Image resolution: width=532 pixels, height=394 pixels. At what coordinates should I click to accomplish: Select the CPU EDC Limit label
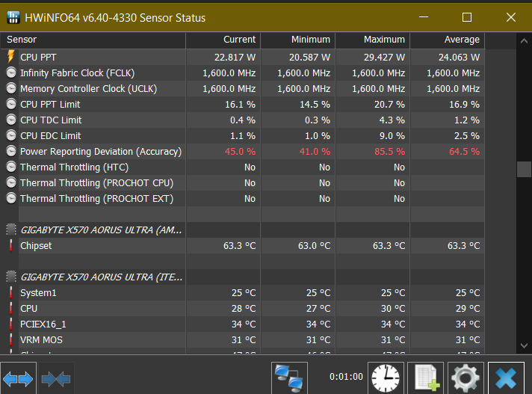(51, 136)
